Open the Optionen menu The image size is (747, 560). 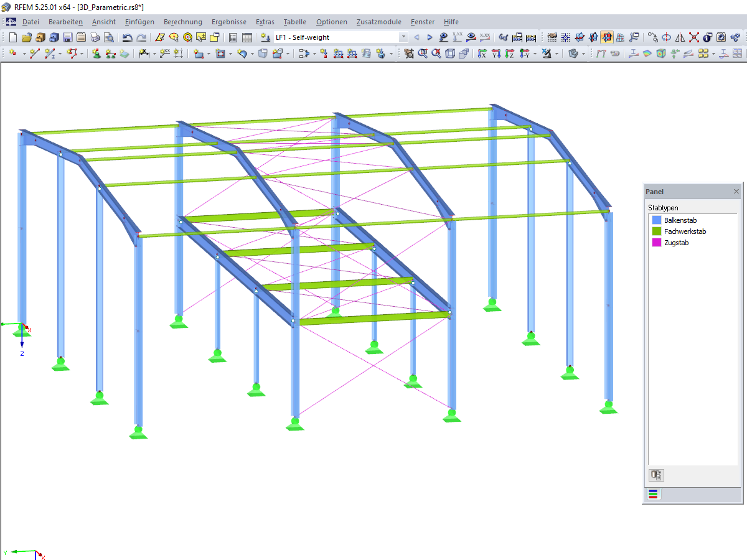click(332, 22)
